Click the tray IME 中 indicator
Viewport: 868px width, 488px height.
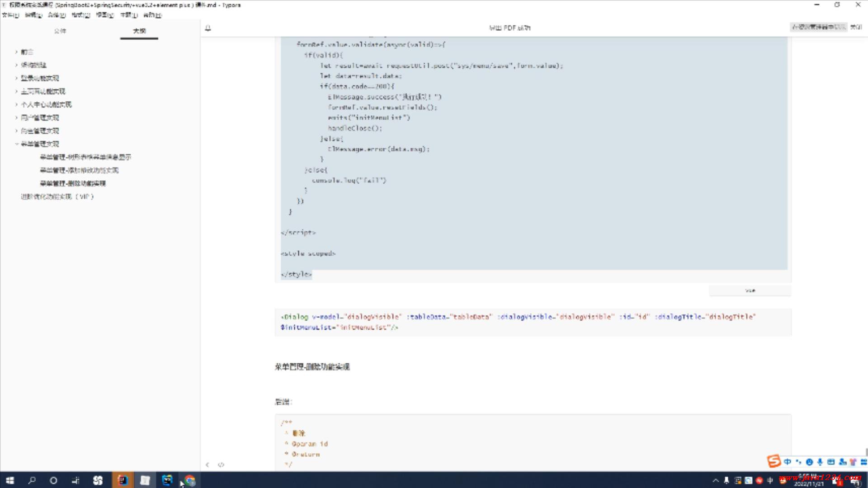point(770,480)
